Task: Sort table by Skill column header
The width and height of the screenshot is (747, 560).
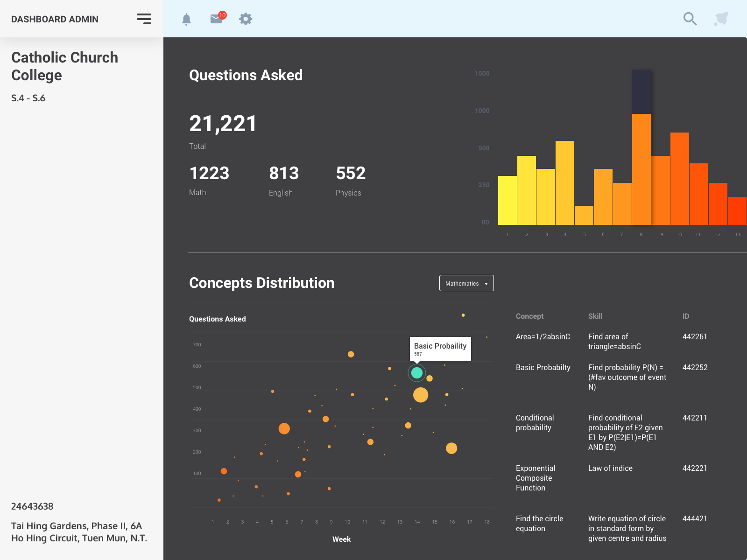Action: coord(595,316)
